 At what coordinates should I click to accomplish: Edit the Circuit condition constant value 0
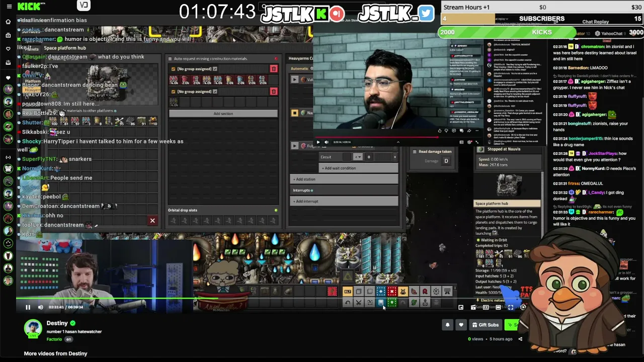(x=369, y=157)
